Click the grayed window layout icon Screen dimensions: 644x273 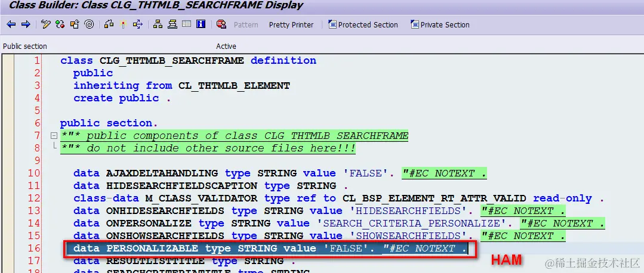click(x=186, y=24)
